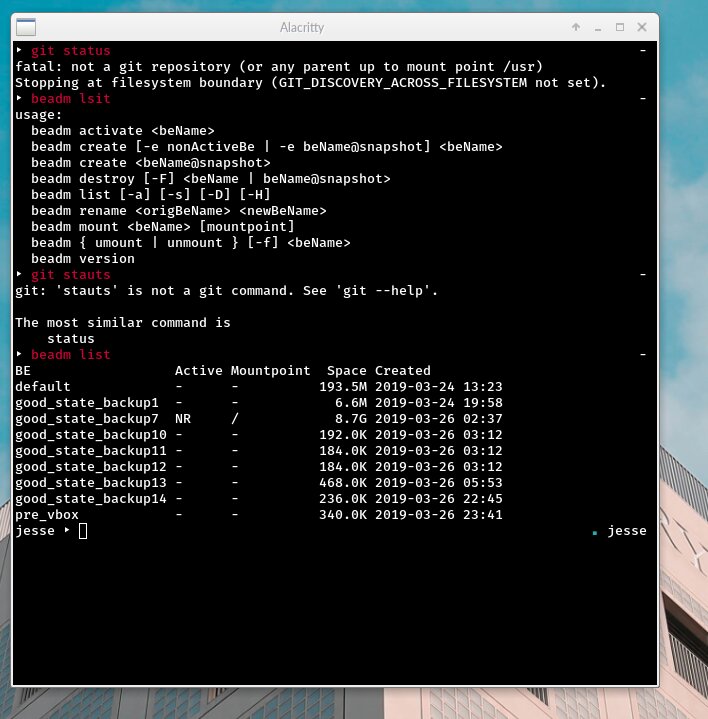Click the '2019-03-24 13:23' creation date
Image resolution: width=708 pixels, height=719 pixels.
[x=438, y=387]
